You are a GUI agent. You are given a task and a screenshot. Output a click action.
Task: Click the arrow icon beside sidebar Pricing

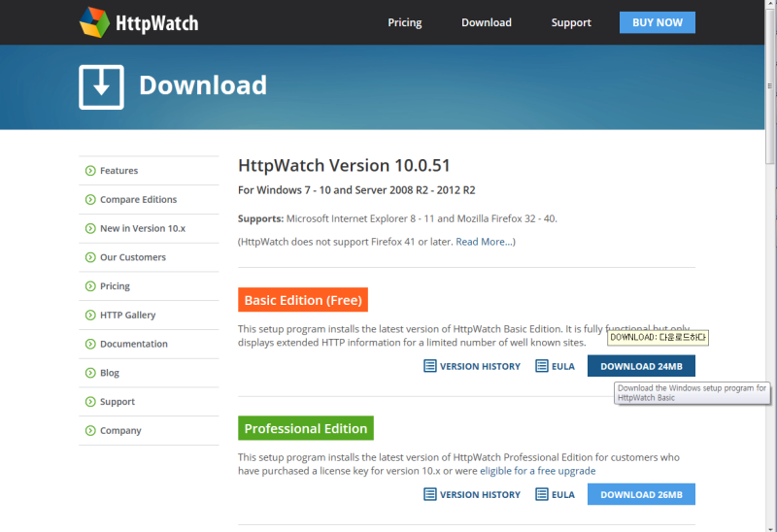[x=90, y=286]
